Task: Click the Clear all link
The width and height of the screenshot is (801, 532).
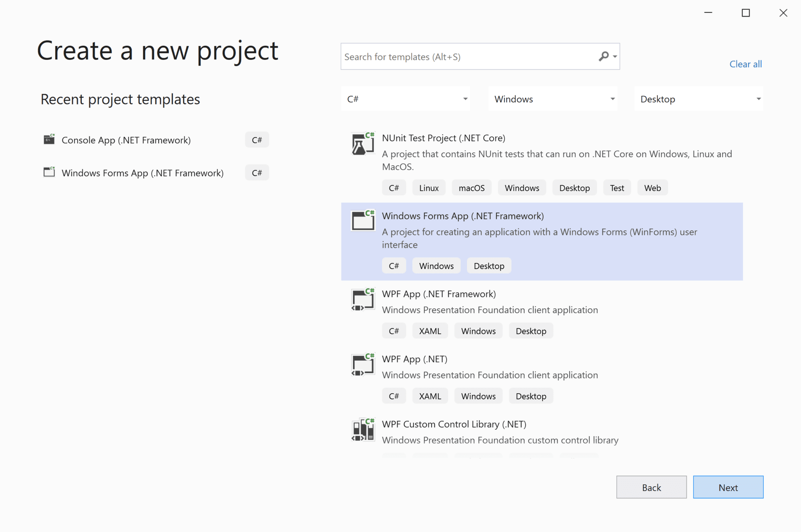Action: pyautogui.click(x=745, y=64)
